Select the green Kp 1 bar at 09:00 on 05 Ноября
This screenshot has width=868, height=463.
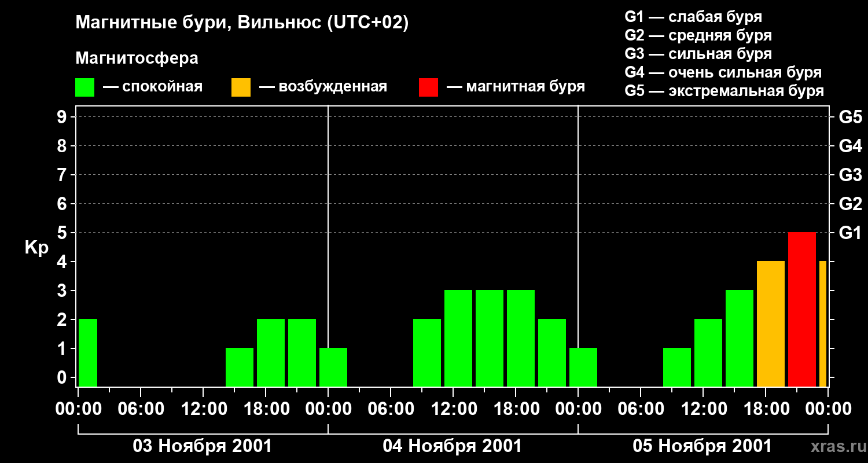pyautogui.click(x=677, y=368)
